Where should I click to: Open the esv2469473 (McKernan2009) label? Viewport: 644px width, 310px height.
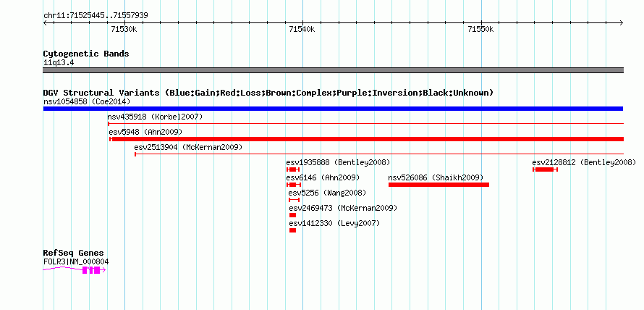click(344, 208)
